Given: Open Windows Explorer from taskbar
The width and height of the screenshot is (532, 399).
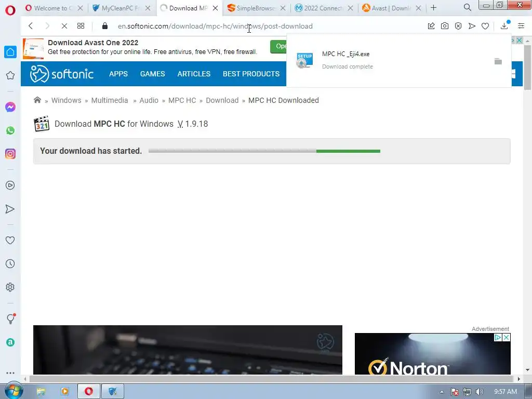Looking at the screenshot, I should 41,392.
